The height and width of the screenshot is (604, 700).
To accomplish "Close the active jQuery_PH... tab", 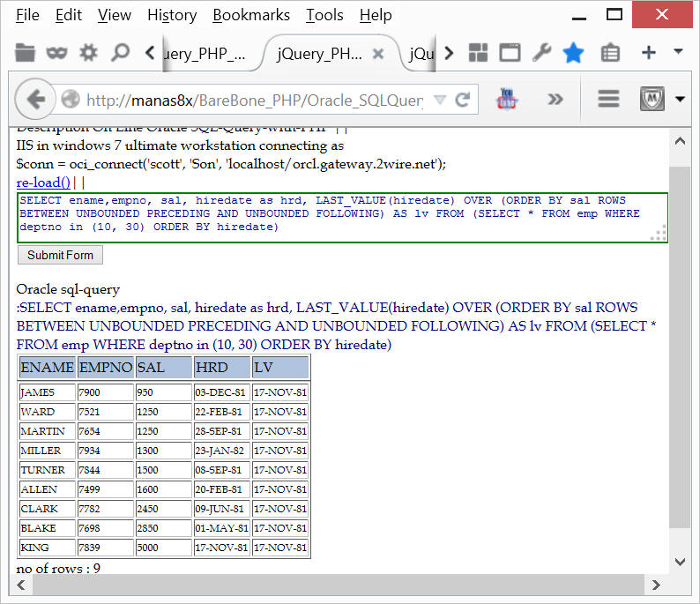I will (378, 54).
